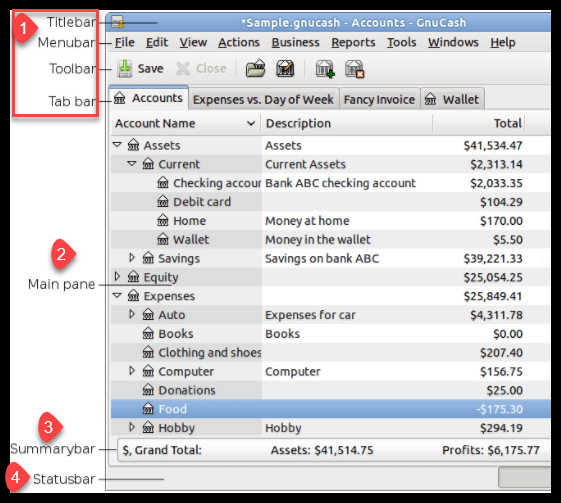
Task: Open the Help menu
Action: pos(503,42)
